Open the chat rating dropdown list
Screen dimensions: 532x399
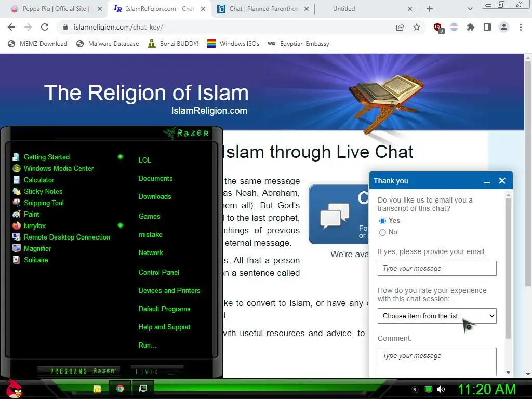click(x=437, y=316)
